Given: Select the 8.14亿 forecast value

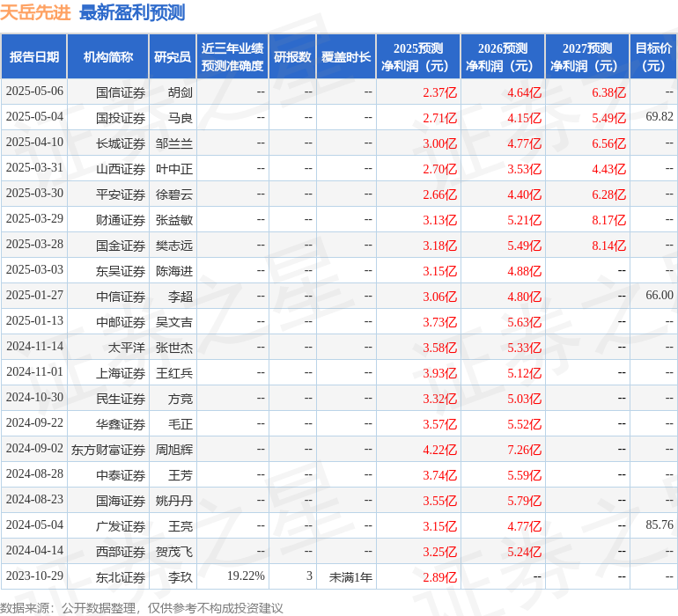Looking at the screenshot, I should point(608,246).
